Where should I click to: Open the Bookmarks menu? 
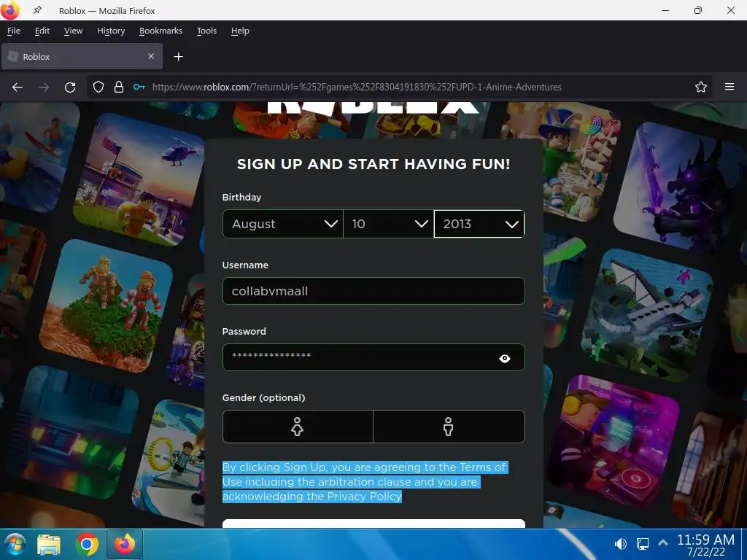(x=160, y=31)
